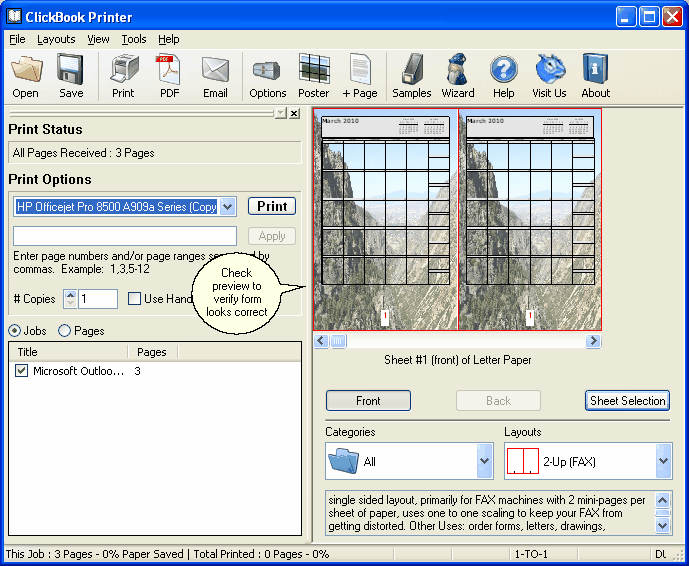Select the Jobs radio button
Viewport: 689px width, 566px height.
[x=15, y=330]
